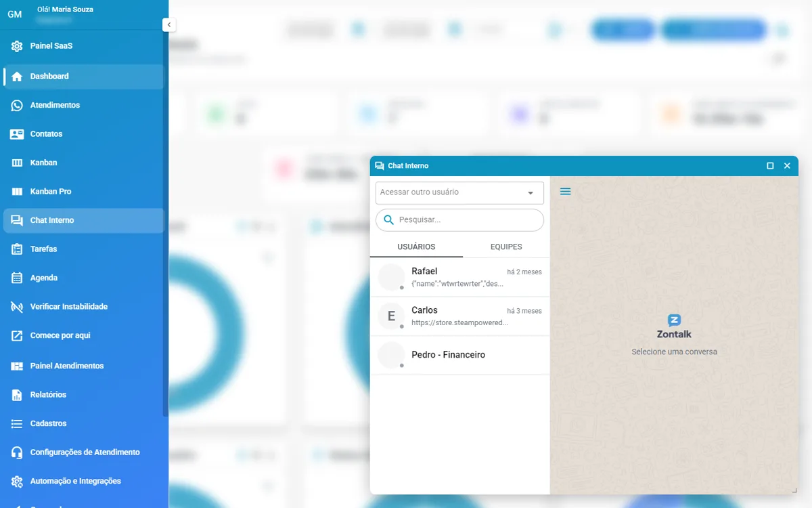Go to Dashboard home item in sidebar
812x508 pixels.
click(x=83, y=77)
